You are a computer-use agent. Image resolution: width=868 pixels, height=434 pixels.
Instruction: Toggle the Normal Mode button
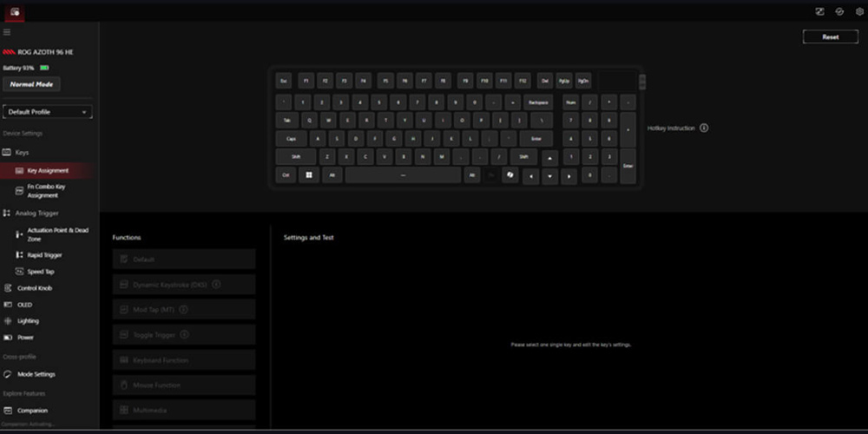[31, 84]
